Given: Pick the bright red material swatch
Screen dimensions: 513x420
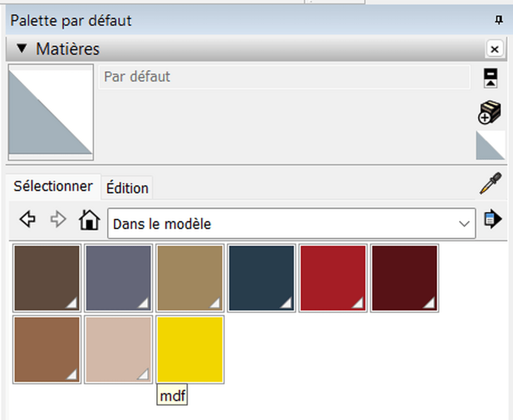Looking at the screenshot, I should [333, 278].
